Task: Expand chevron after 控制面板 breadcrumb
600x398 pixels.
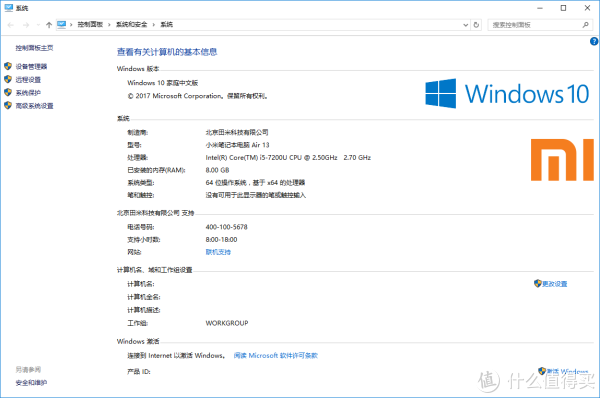Action: pos(109,25)
